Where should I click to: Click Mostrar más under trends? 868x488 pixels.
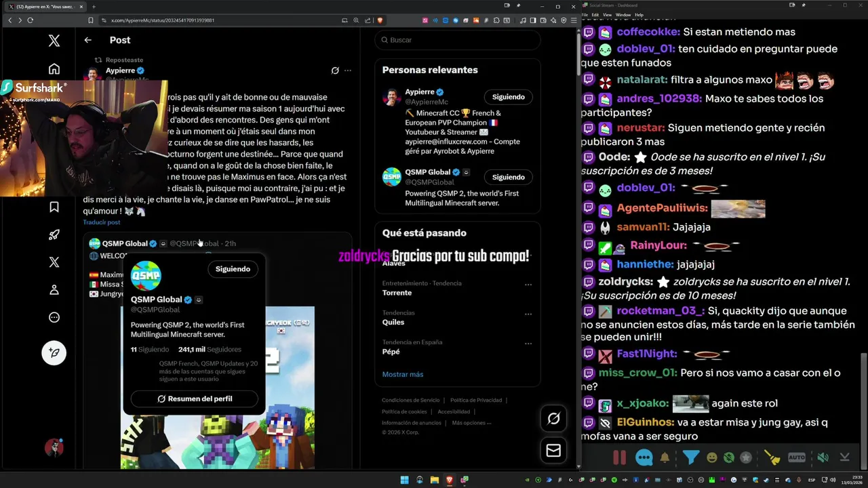click(x=402, y=374)
